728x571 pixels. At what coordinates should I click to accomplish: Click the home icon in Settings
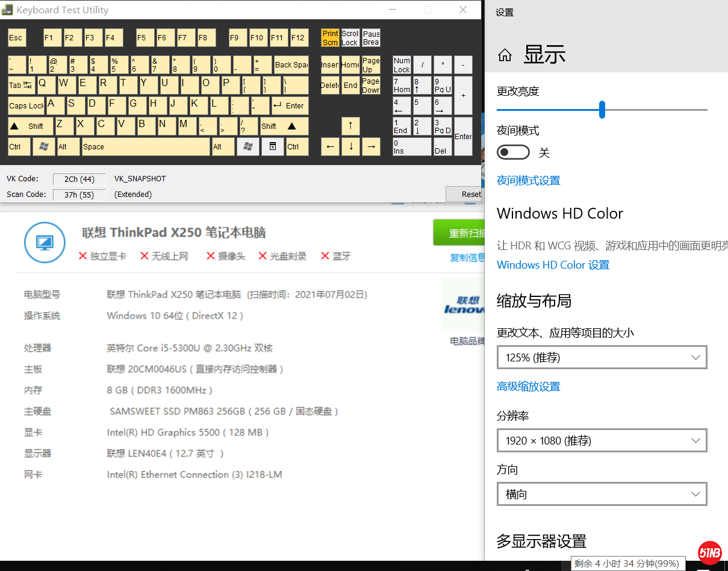505,55
